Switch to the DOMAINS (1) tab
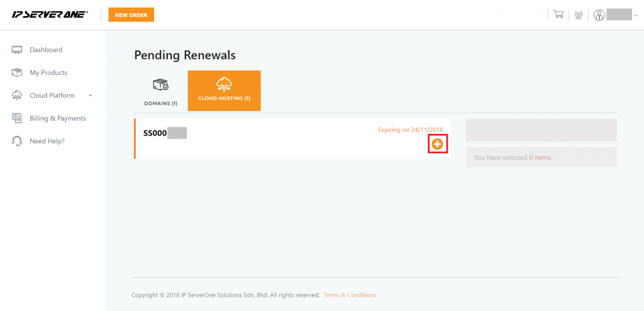 [x=160, y=90]
